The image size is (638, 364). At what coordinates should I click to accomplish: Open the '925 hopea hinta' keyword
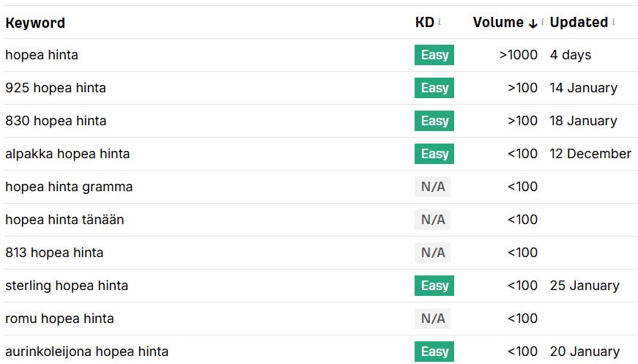(x=56, y=88)
